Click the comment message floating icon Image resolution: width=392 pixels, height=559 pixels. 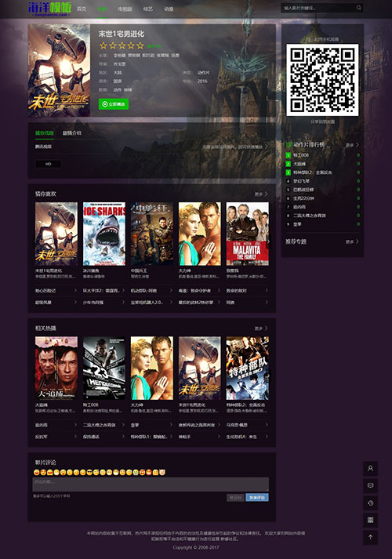370,485
